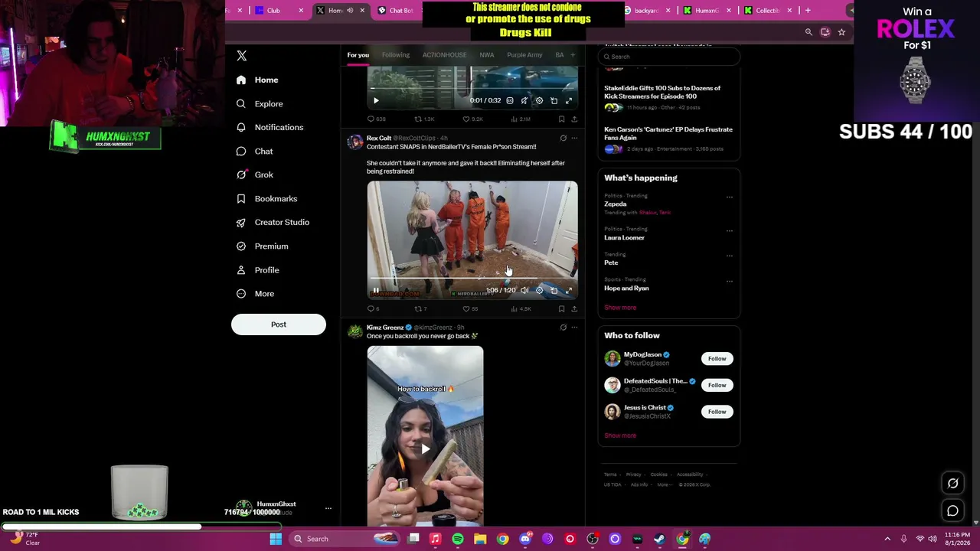This screenshot has width=980, height=551.
Task: Bookmark the Rex Colt post
Action: pos(561,308)
